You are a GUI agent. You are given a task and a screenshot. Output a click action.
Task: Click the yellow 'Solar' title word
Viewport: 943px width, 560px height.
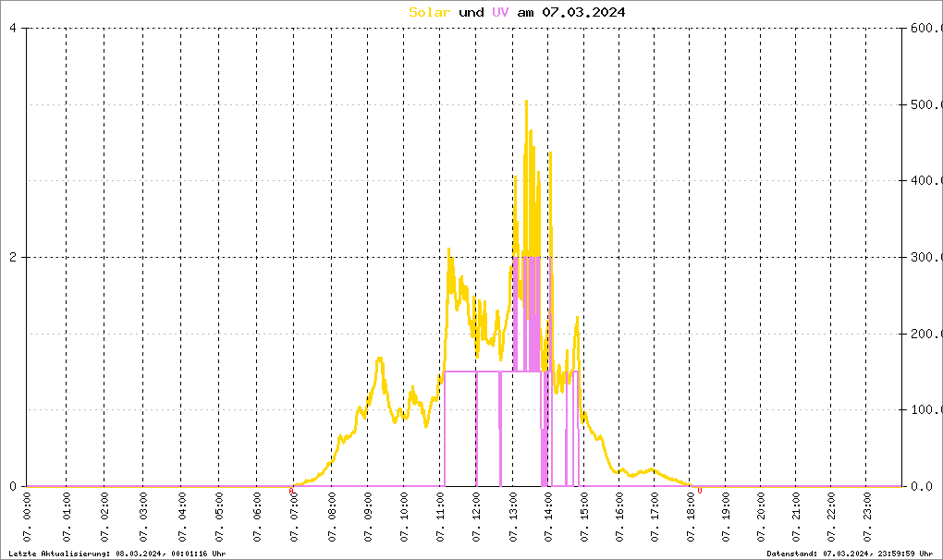(429, 12)
